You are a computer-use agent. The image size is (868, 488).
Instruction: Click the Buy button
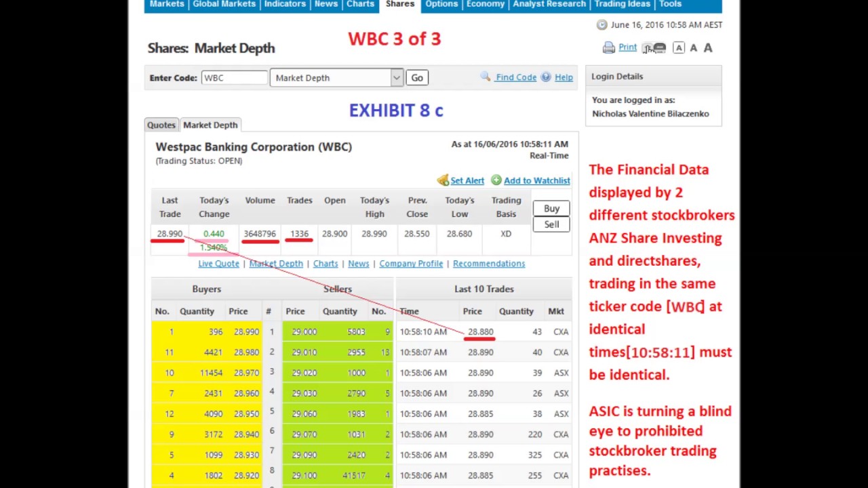551,209
